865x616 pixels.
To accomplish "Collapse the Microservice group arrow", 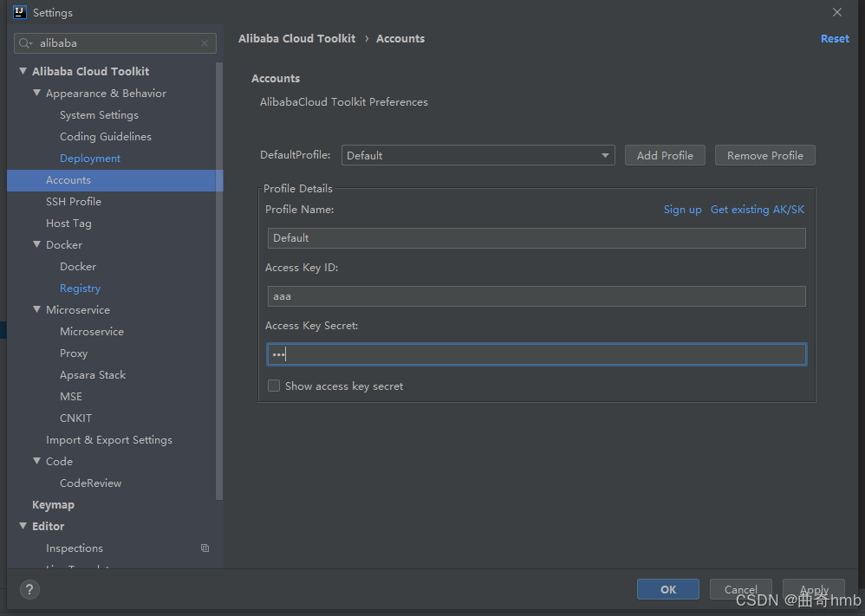I will point(37,309).
